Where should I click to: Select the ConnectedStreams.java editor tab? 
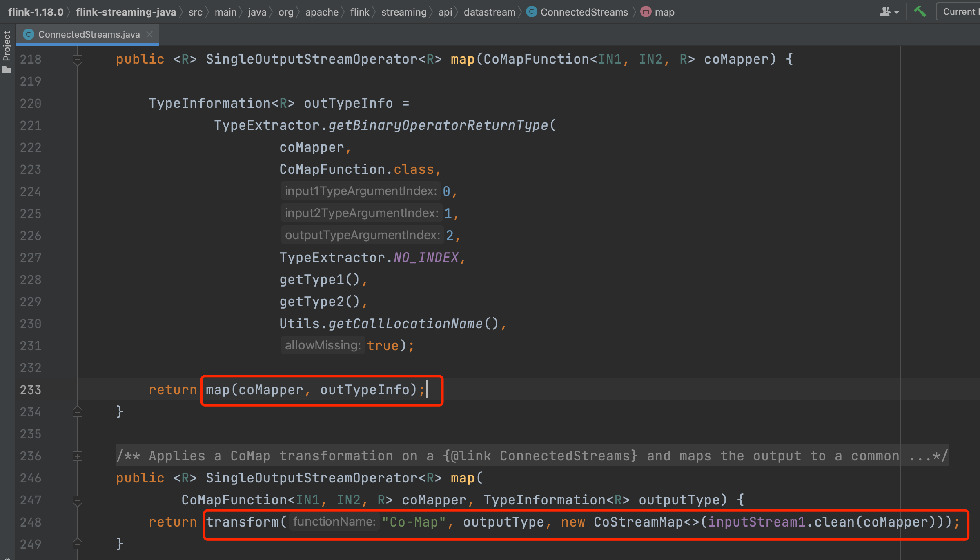click(x=89, y=34)
